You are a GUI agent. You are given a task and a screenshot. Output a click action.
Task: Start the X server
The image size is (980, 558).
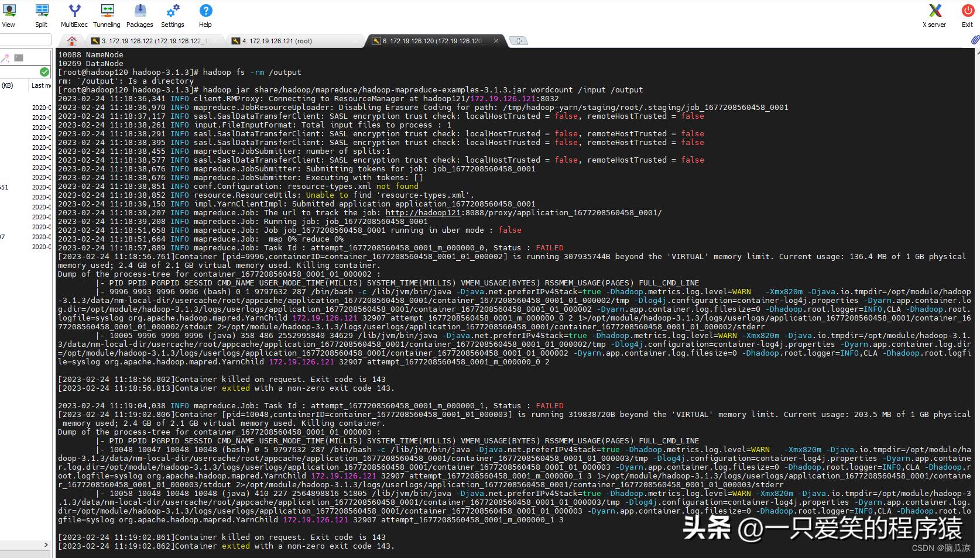[x=934, y=15]
